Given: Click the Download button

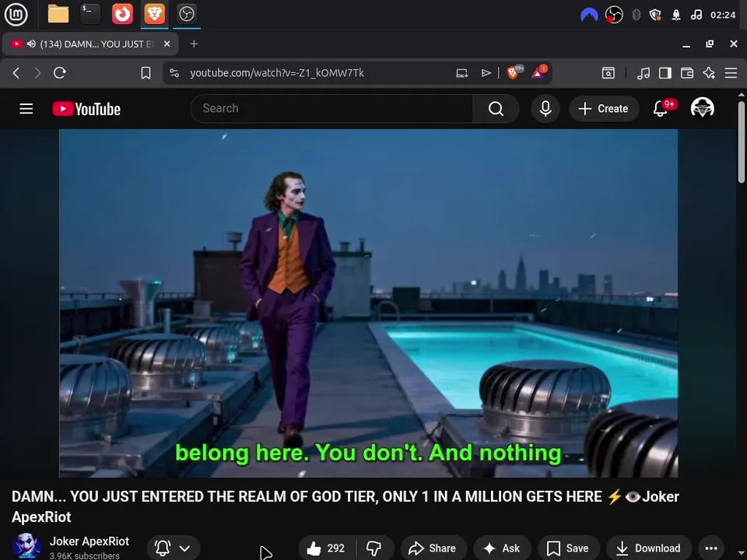Looking at the screenshot, I should [649, 548].
